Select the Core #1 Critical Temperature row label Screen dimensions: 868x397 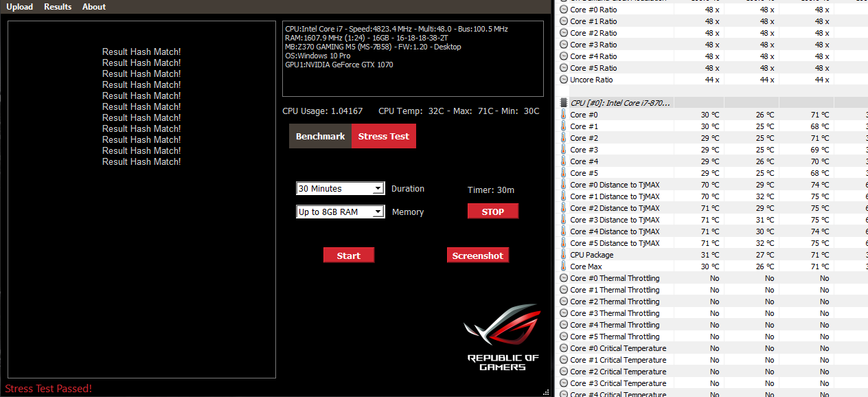(x=618, y=360)
